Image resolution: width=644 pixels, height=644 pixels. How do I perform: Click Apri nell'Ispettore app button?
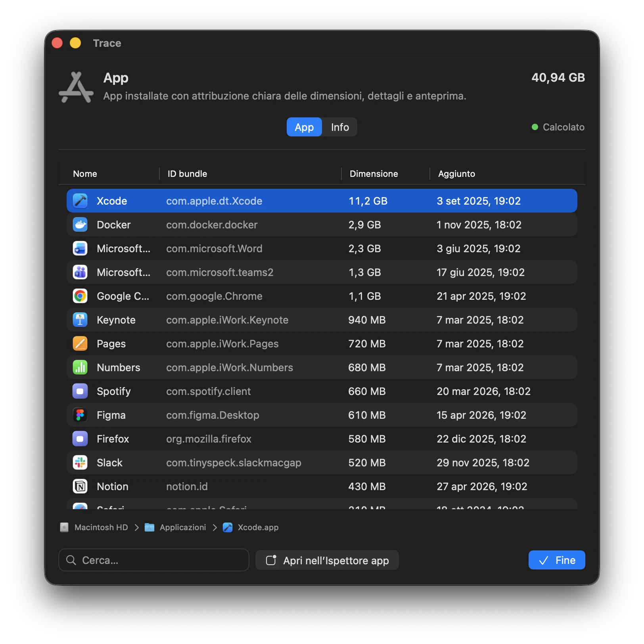point(327,560)
